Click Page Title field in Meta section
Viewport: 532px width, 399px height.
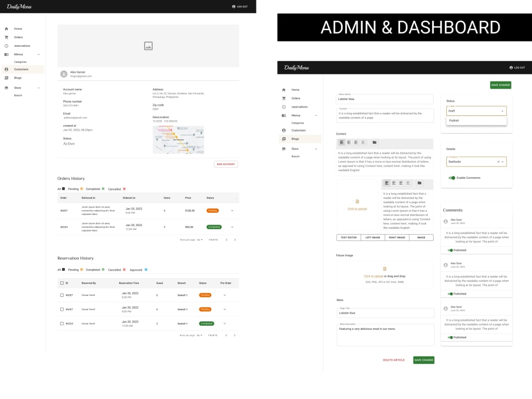pyautogui.click(x=385, y=313)
